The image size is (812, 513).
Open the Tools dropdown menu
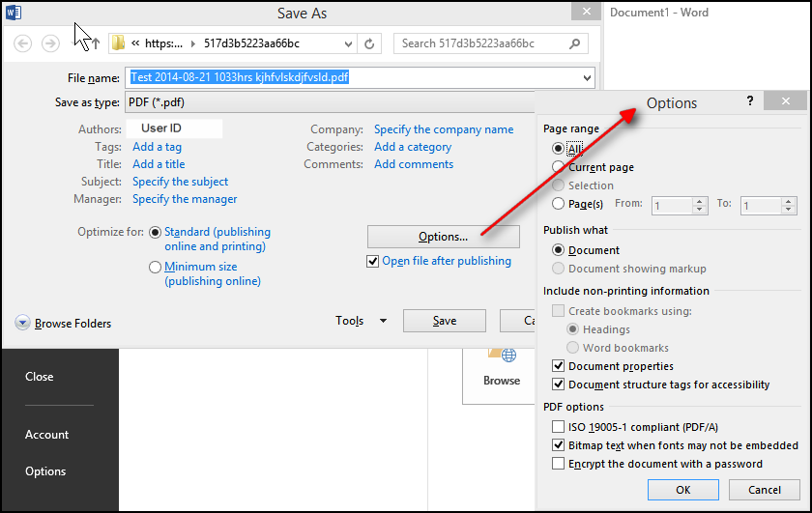click(x=361, y=321)
